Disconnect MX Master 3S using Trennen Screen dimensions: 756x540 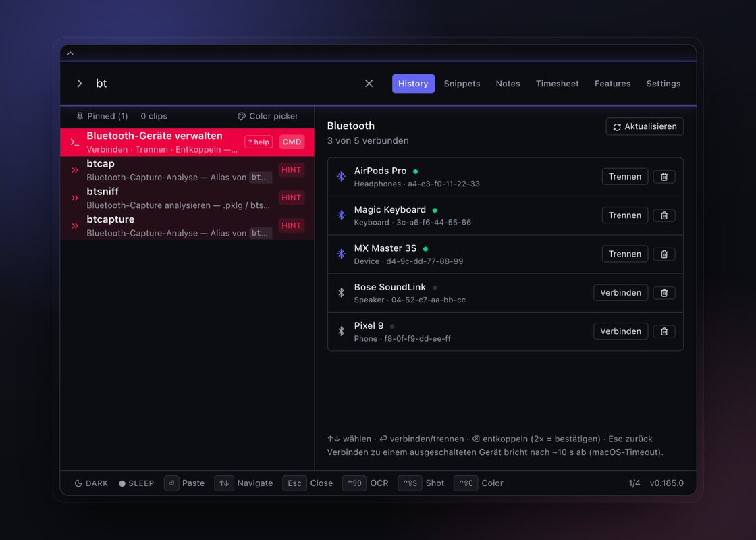coord(625,254)
